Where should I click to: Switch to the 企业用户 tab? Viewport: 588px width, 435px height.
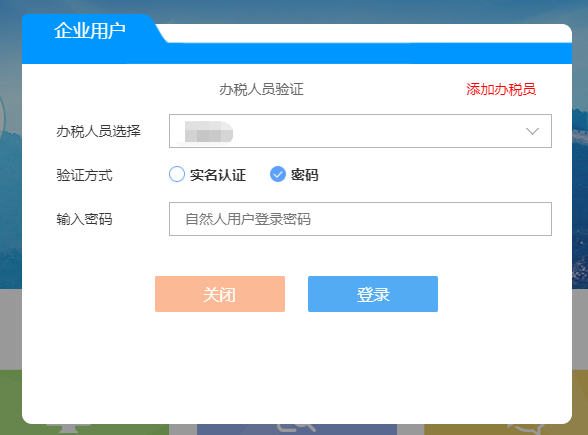pos(89,31)
